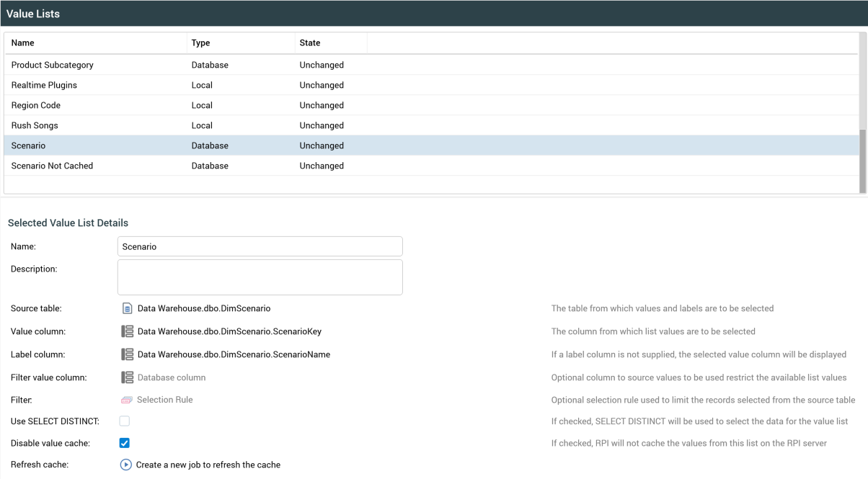Select the Region Code value list
Viewport: 868px width, 479px height.
coord(36,105)
